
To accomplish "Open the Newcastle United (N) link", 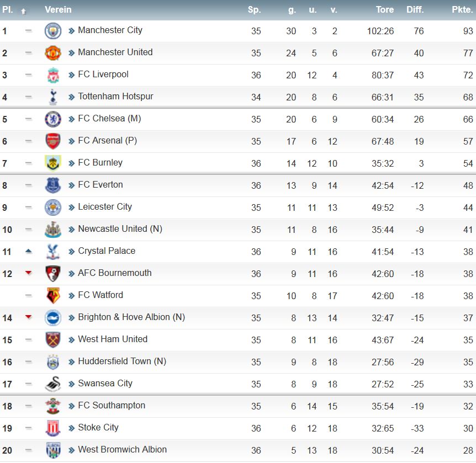I will click(120, 229).
